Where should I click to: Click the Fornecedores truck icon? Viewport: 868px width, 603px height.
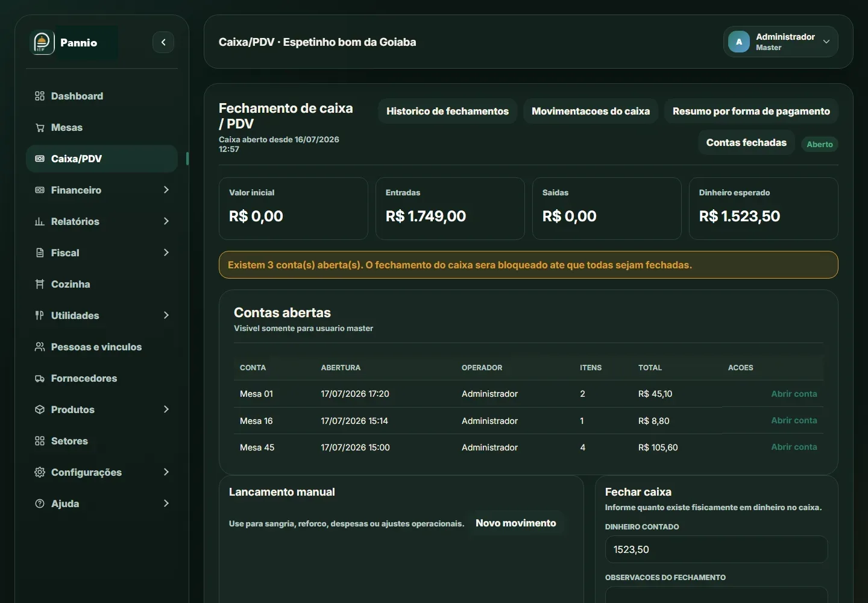(x=40, y=378)
